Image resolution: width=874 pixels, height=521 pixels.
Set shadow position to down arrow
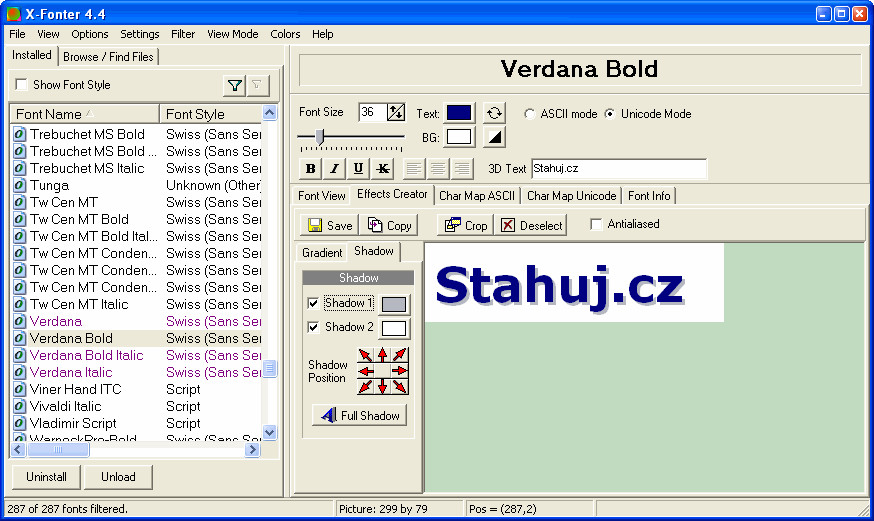pos(382,386)
